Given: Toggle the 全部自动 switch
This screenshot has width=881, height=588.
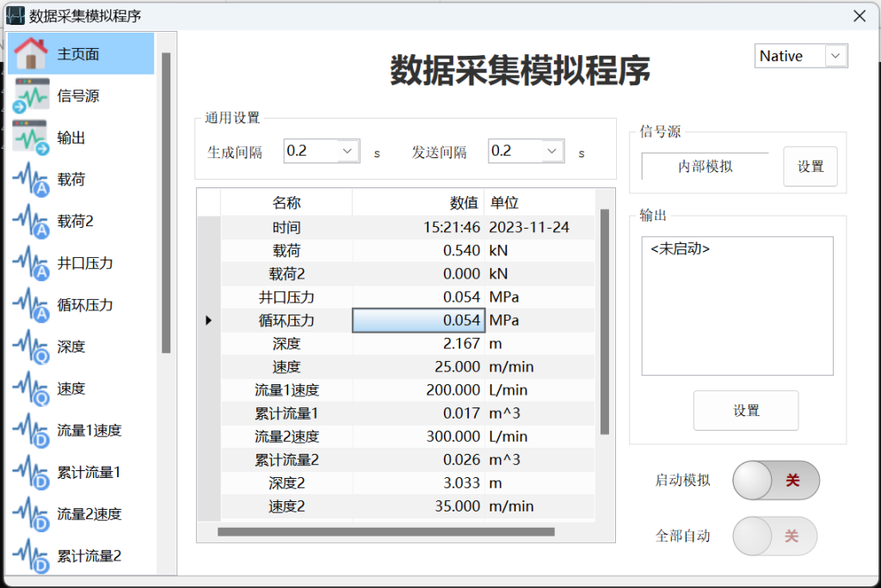Looking at the screenshot, I should [x=774, y=536].
